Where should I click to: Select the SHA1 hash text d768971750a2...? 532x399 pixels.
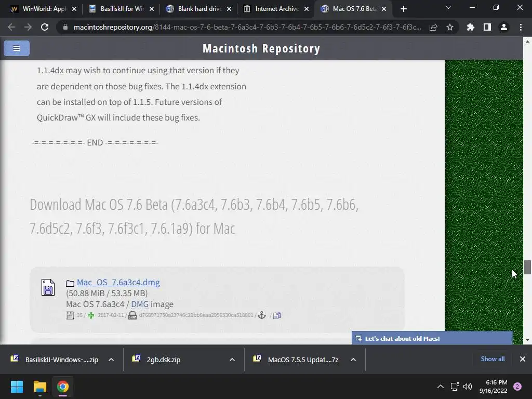196,315
